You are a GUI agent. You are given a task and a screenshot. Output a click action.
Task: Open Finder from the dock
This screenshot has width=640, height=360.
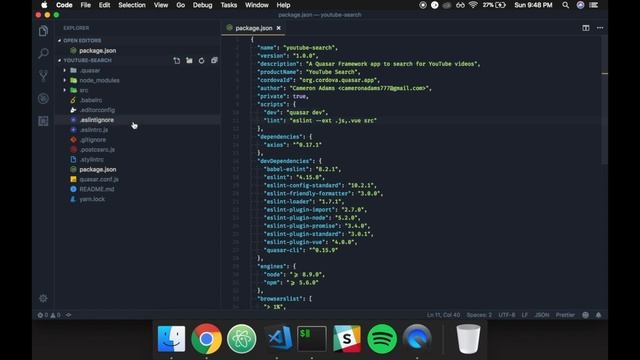tap(171, 338)
